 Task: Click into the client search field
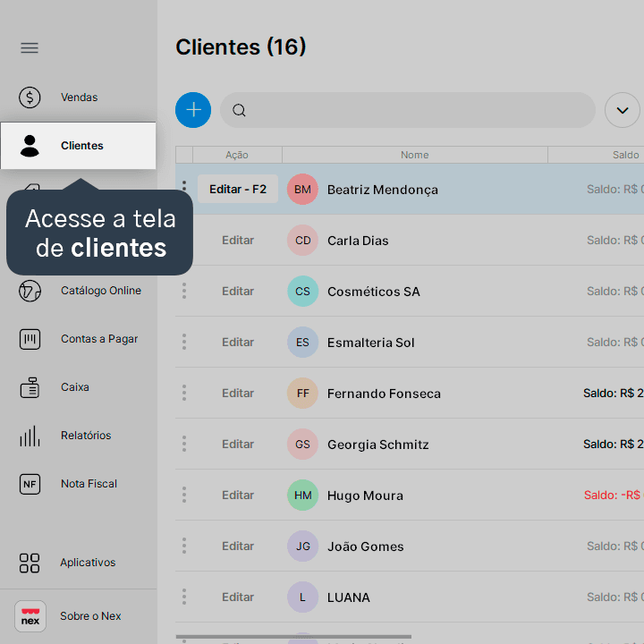coord(408,110)
